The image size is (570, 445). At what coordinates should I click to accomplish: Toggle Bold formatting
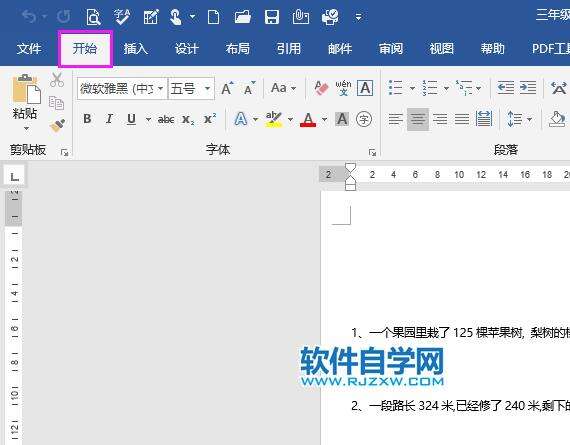(x=87, y=119)
